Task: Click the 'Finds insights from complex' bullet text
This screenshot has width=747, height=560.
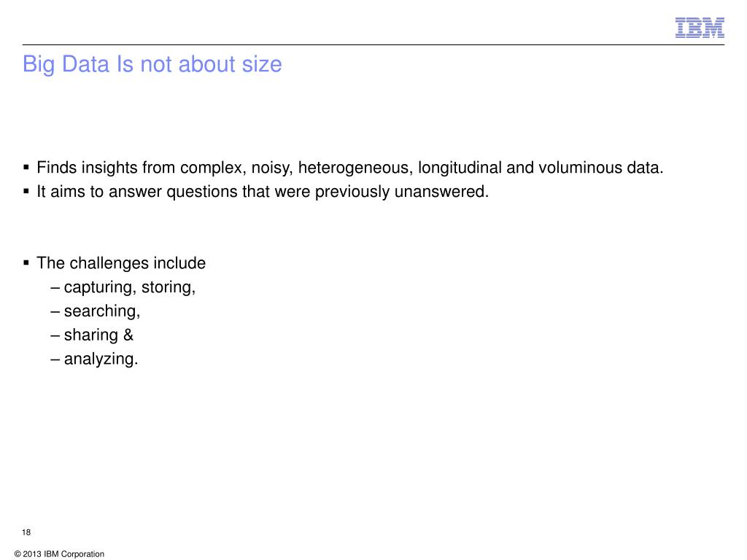Action: tap(349, 168)
